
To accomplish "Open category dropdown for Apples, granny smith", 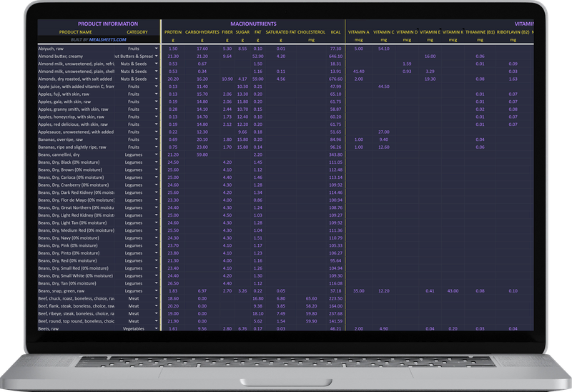I will [157, 109].
